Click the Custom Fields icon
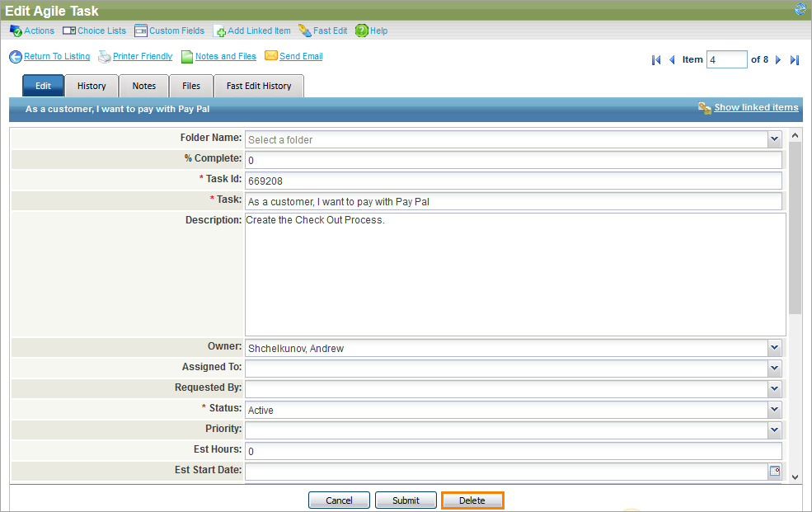The width and height of the screenshot is (812, 512). pos(140,31)
